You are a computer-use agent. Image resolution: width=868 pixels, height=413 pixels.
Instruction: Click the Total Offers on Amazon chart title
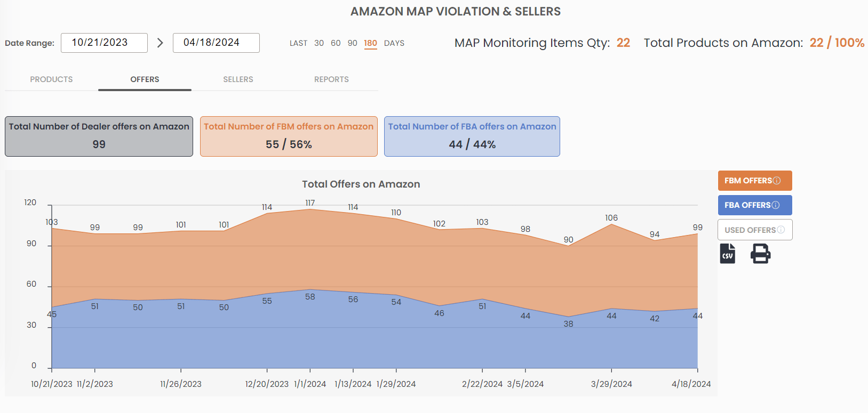(x=361, y=184)
